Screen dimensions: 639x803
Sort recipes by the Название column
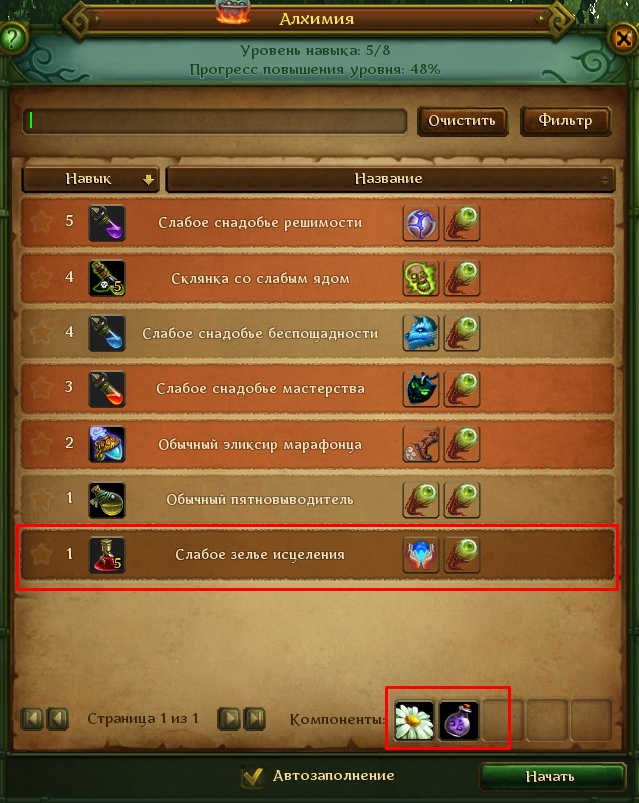390,179
